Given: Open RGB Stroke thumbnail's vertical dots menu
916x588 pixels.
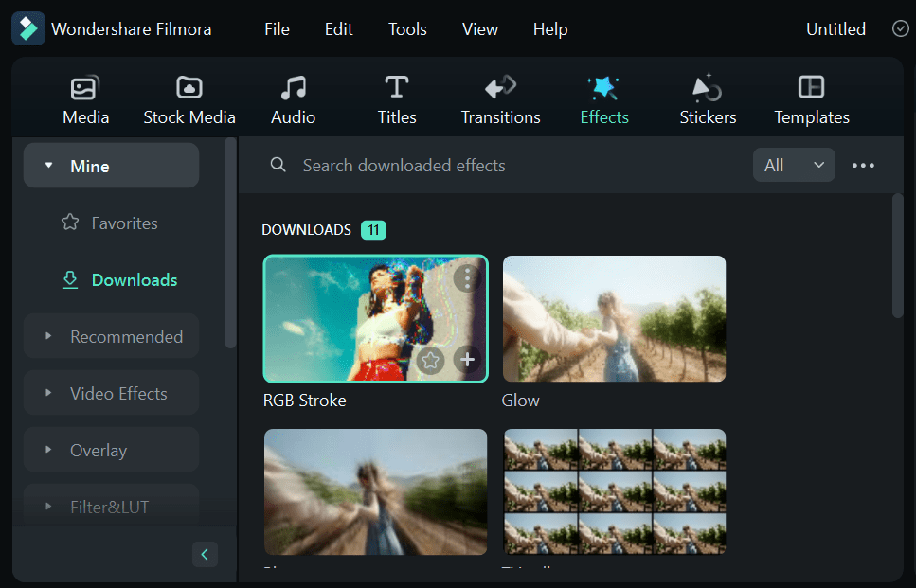Looking at the screenshot, I should (x=467, y=278).
